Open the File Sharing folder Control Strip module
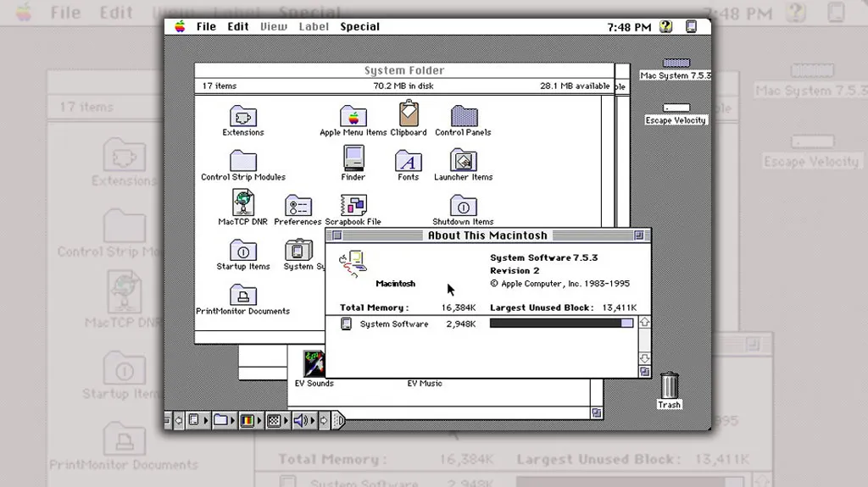Screen dimensions: 868x487 (224, 421)
